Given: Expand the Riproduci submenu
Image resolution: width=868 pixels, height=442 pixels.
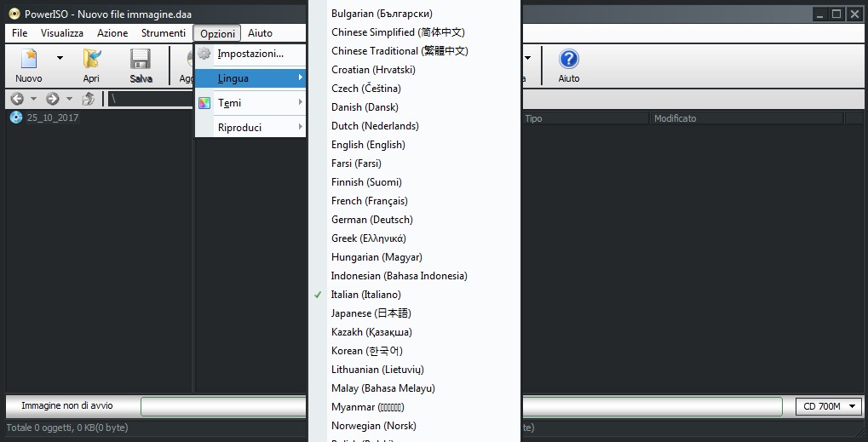Looking at the screenshot, I should pos(250,127).
